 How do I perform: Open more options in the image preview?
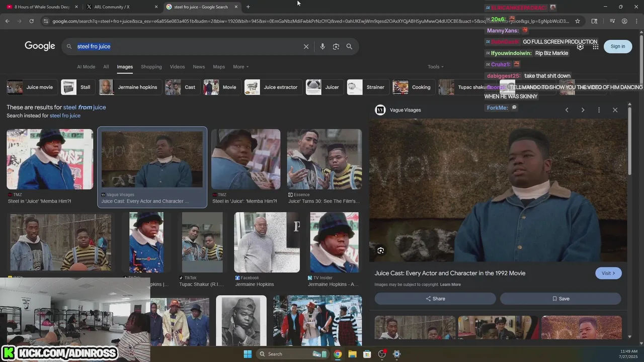(x=599, y=110)
